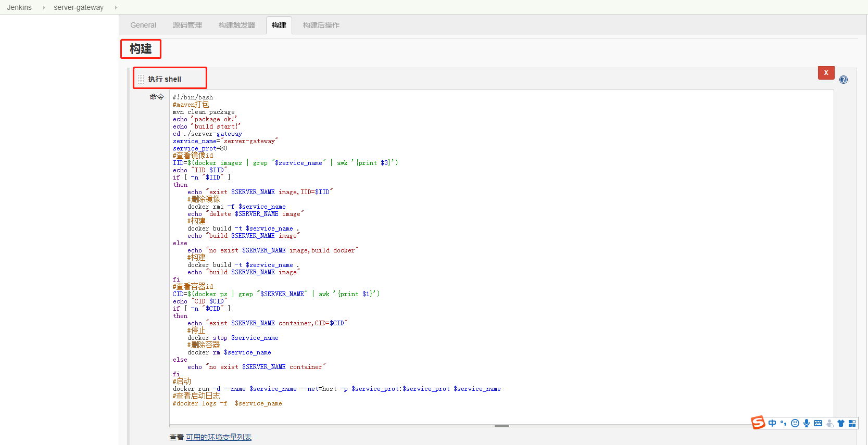The image size is (868, 445).
Task: Click the 执行 shell step header
Action: pyautogui.click(x=165, y=79)
